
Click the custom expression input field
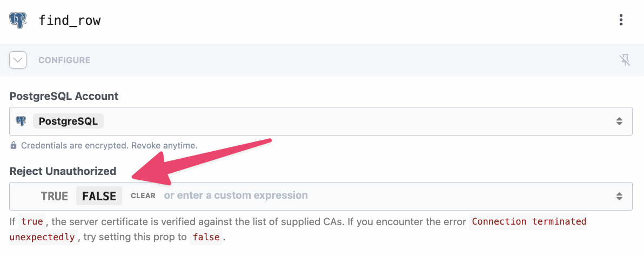point(378,195)
